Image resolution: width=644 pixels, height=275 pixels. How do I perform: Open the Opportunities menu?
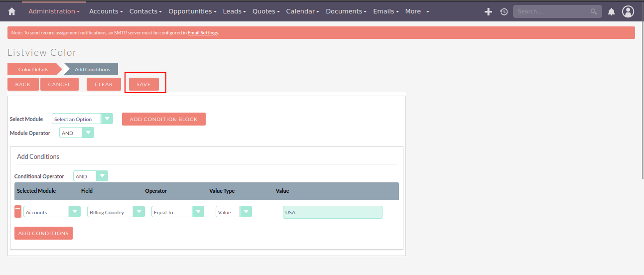[192, 11]
